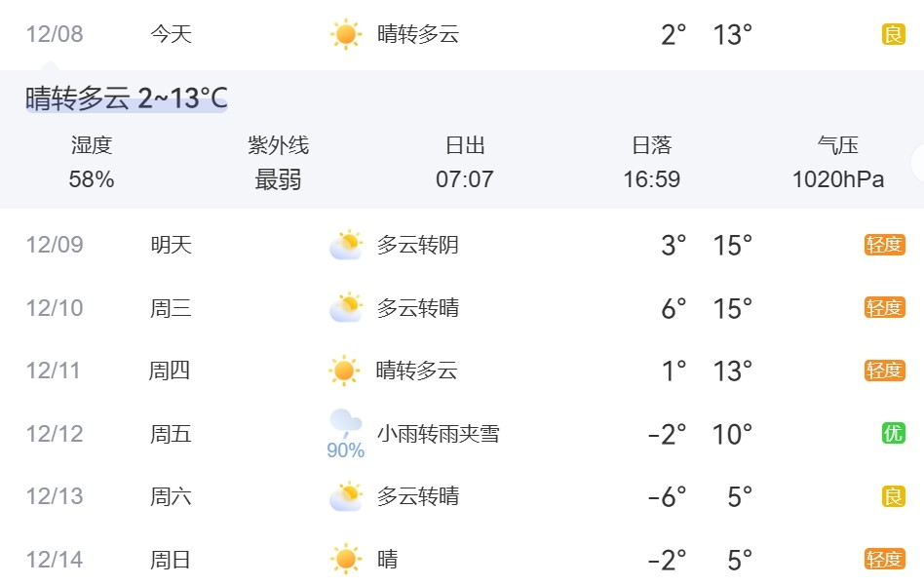Image resolution: width=924 pixels, height=586 pixels.
Task: Click the 良 badge on the 12/13 row
Action: click(x=893, y=496)
